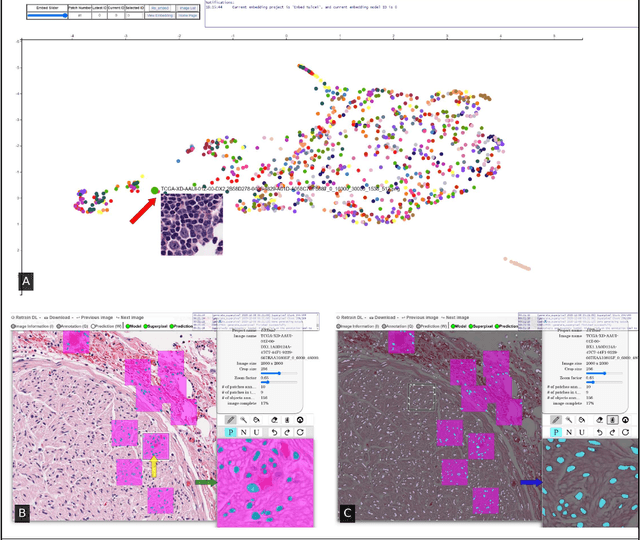640x540 pixels.
Task: Select Prediction (W) radio in panel C
Action: pyautogui.click(x=418, y=327)
